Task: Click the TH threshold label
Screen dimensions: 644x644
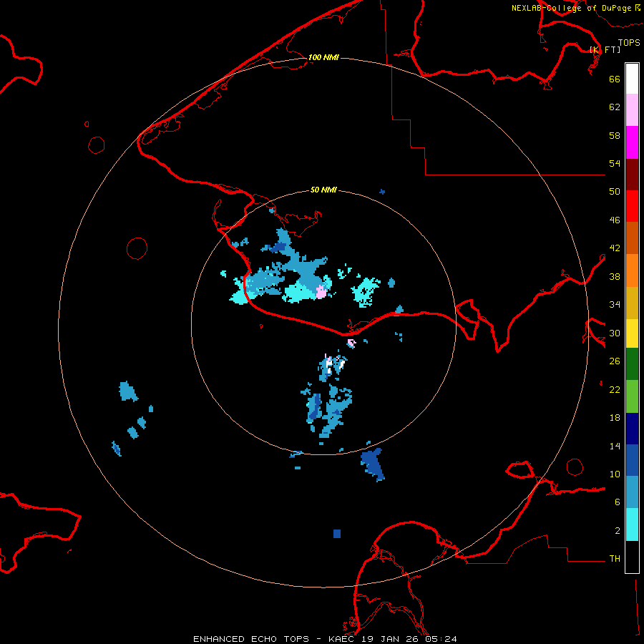Action: 615,559
